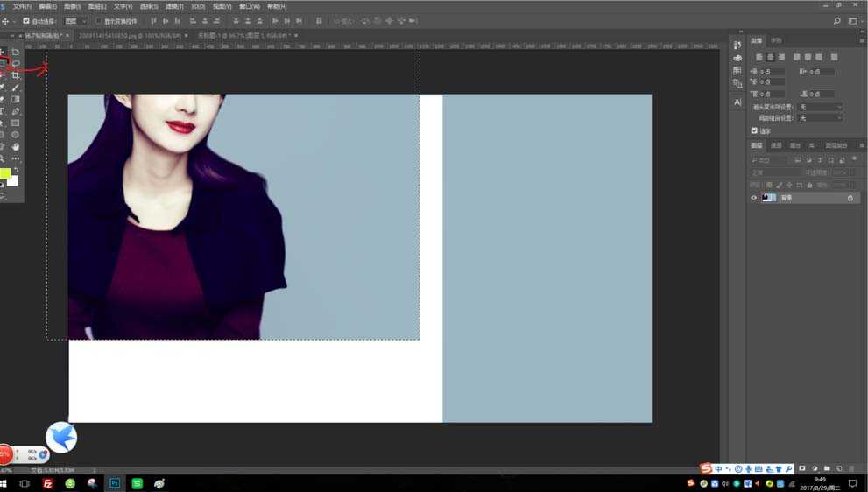868x492 pixels.
Task: Click the yellow-green foreground color swatch
Action: [5, 173]
